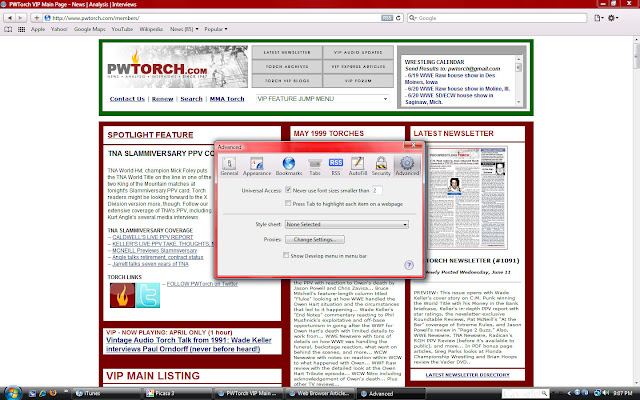
Task: Switch to Picasa 3 in the taskbar
Action: click(178, 393)
